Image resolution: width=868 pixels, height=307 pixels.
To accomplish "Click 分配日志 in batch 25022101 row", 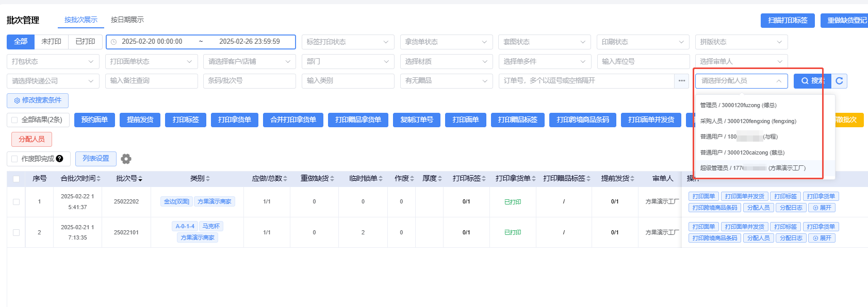I will pyautogui.click(x=791, y=238).
